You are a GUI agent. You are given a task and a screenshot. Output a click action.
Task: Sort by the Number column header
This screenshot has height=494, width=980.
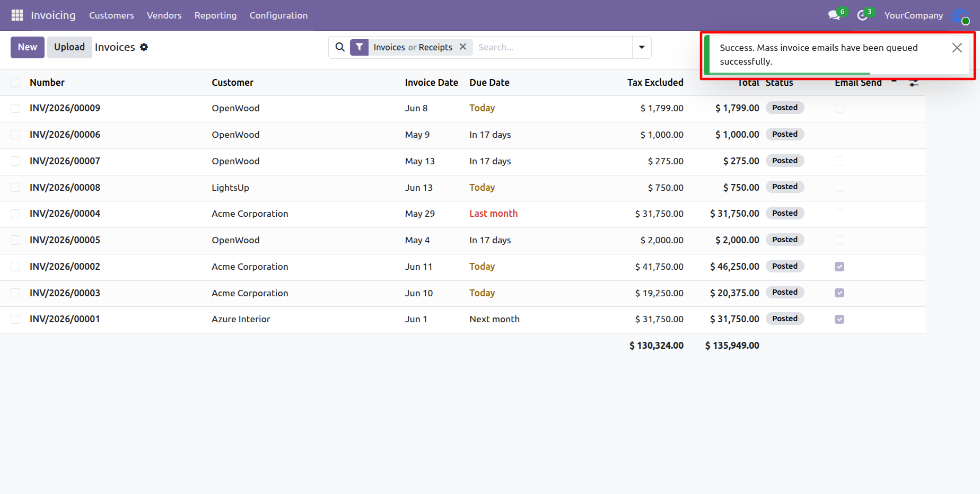(47, 83)
